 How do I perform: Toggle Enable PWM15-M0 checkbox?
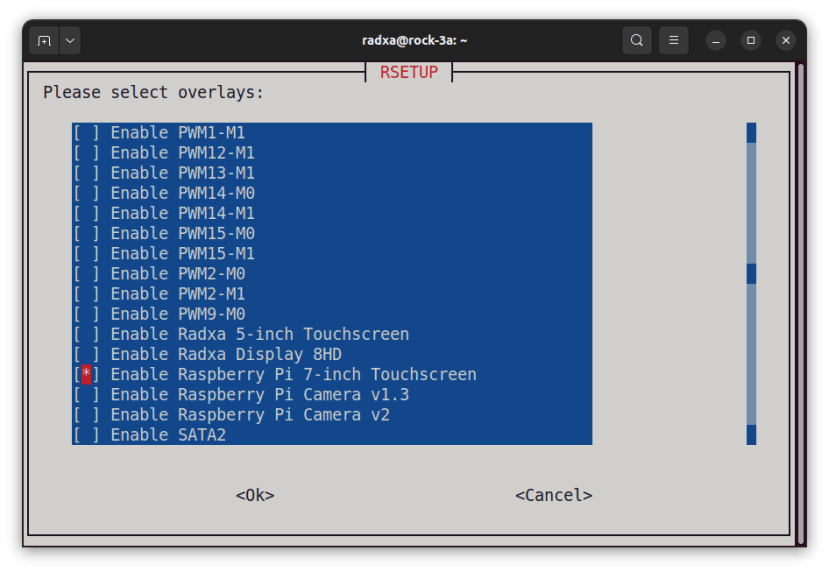[x=86, y=233]
